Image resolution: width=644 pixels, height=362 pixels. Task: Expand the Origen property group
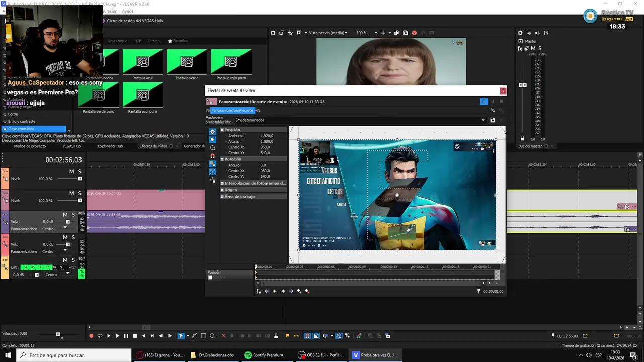(x=222, y=190)
